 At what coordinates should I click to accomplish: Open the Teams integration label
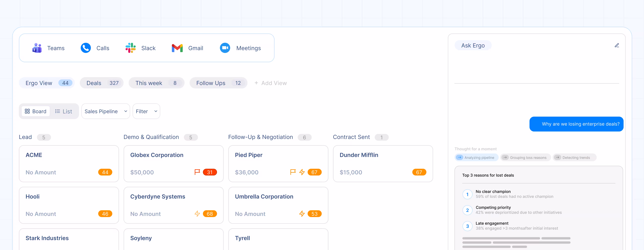56,48
